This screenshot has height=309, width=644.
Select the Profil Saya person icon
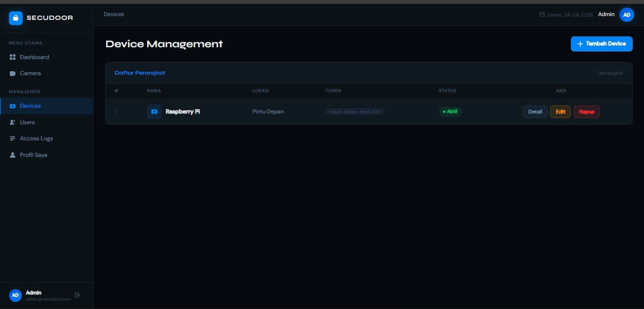(x=13, y=155)
